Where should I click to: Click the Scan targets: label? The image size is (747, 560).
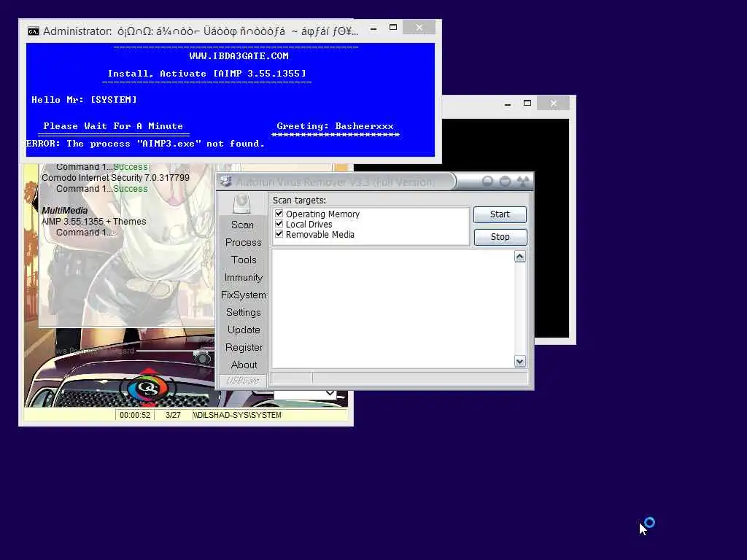tap(299, 200)
